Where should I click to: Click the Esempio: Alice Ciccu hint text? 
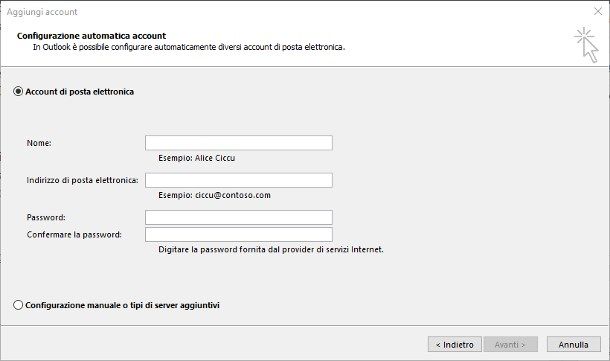coord(196,158)
